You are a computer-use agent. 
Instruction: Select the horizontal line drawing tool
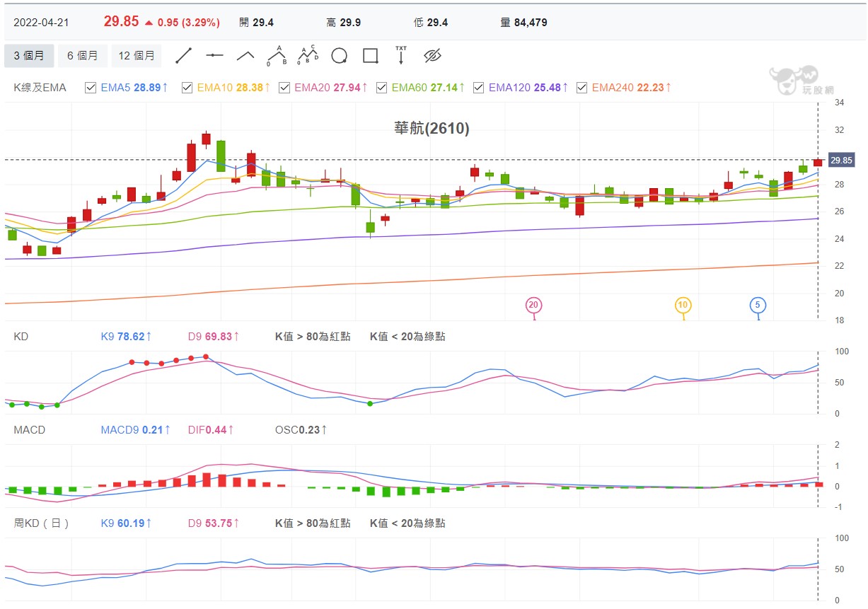pos(215,55)
